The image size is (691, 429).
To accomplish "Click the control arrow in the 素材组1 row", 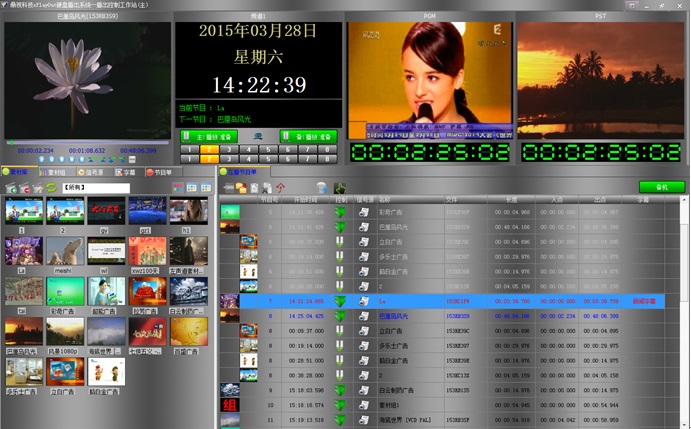I will tap(340, 405).
